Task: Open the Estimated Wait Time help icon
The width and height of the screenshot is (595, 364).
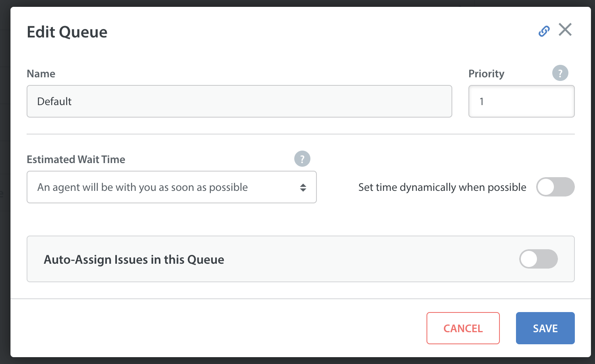Action: 302,159
